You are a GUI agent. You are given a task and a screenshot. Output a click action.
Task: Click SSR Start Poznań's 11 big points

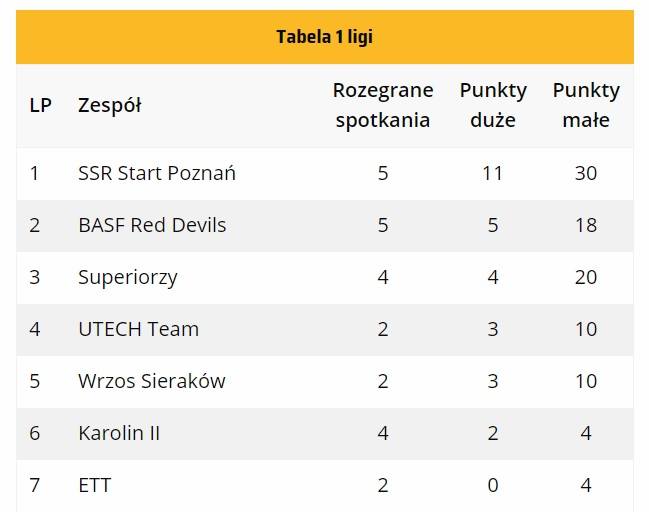point(492,173)
